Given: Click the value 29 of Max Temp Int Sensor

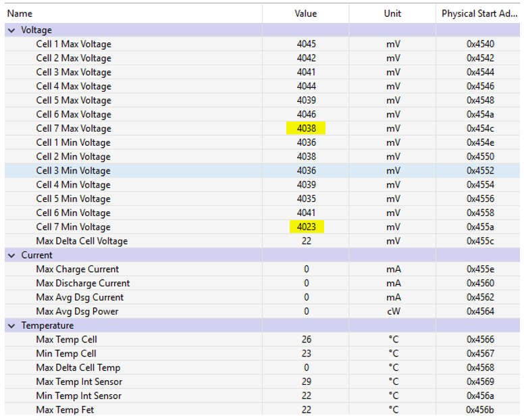Looking at the screenshot, I should point(306,382).
